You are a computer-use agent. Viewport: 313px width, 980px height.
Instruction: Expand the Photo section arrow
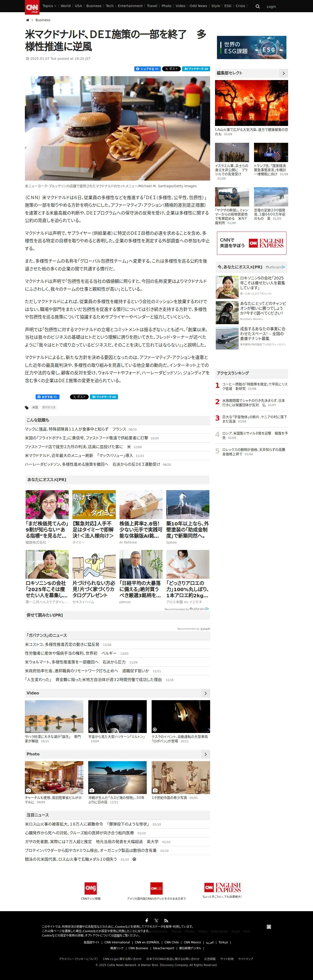(x=205, y=754)
